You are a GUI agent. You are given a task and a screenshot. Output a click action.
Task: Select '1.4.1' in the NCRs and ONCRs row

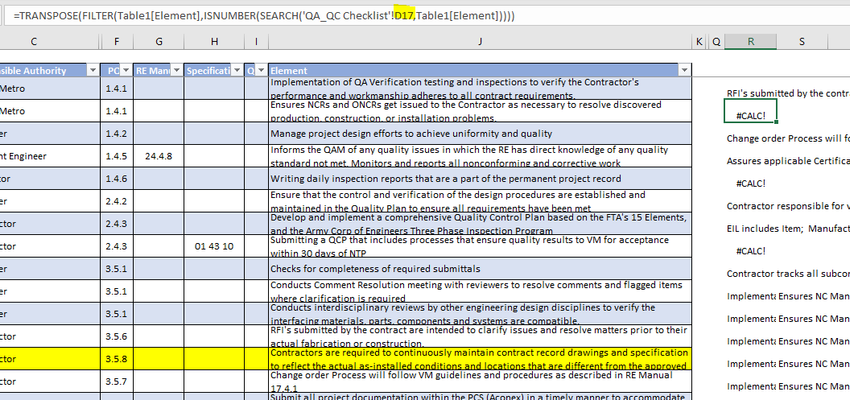(117, 111)
